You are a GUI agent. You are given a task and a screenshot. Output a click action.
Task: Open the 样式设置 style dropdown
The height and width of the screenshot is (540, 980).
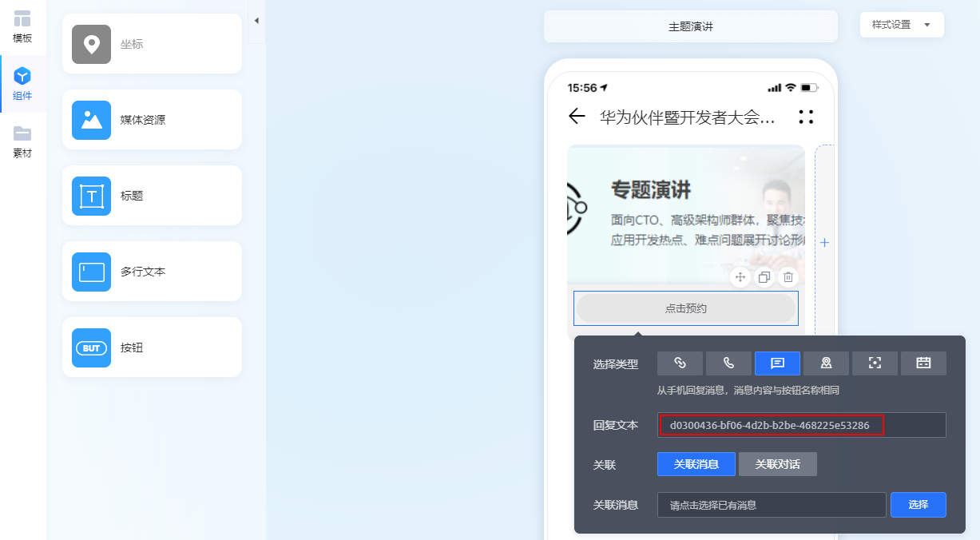pos(902,25)
